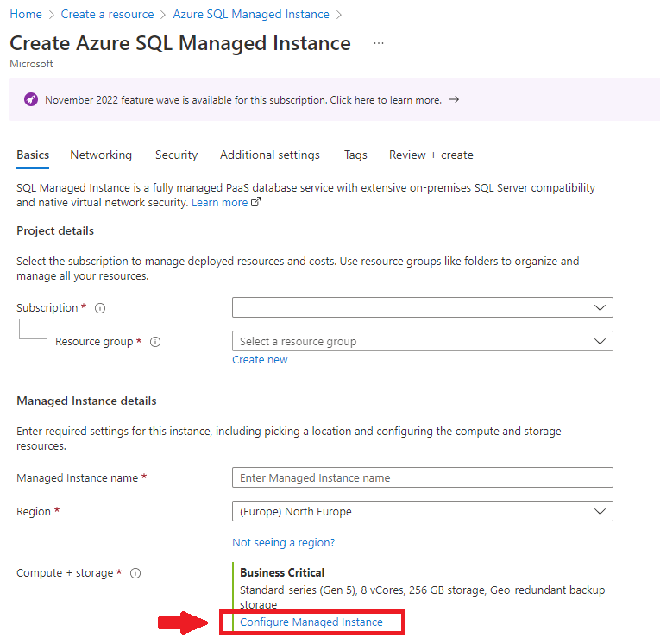The width and height of the screenshot is (660, 644).
Task: Open the Review + create tab
Action: click(x=431, y=155)
